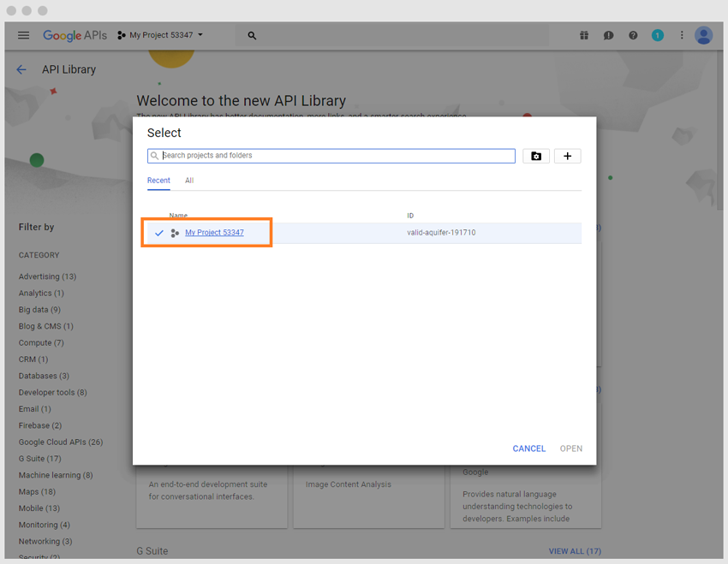
Task: Click the page vertical scrollbar
Action: (720, 130)
